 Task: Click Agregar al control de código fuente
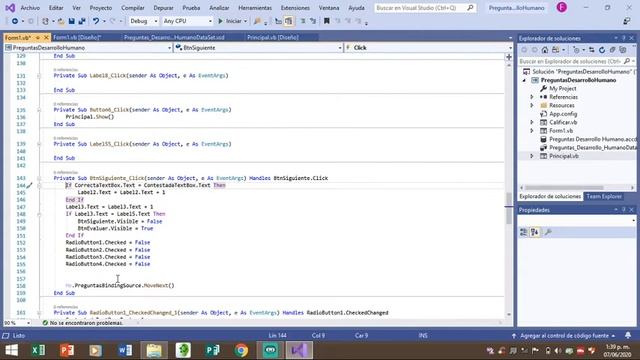564,336
